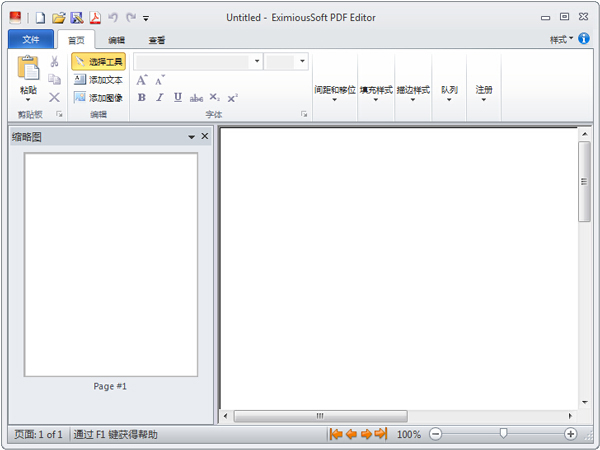Click the scroll left arrow
Screen dimensions: 600x450
[225, 416]
